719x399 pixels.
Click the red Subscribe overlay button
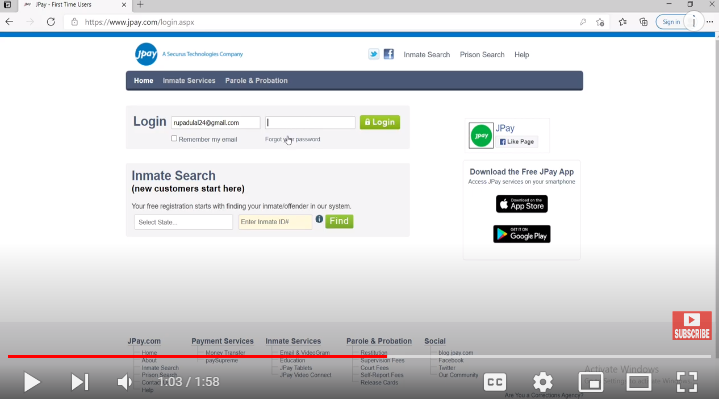[692, 326]
